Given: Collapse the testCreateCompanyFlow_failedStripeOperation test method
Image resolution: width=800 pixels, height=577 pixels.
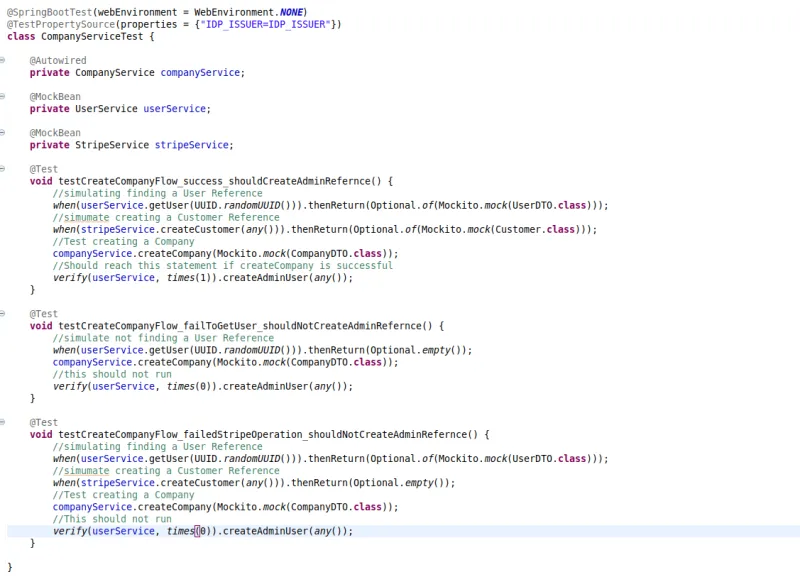Looking at the screenshot, I should pyautogui.click(x=5, y=421).
